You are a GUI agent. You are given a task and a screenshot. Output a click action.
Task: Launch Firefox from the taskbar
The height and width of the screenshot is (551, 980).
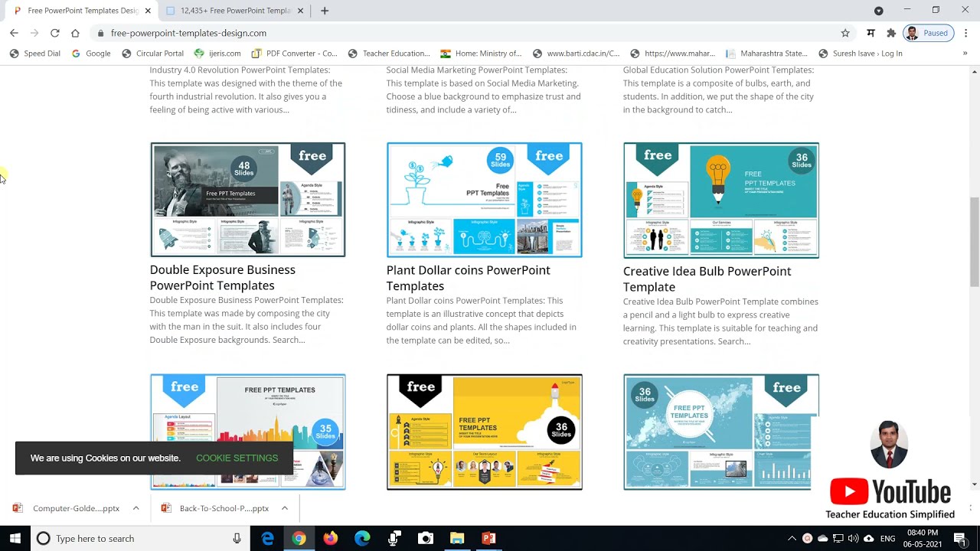pyautogui.click(x=330, y=539)
